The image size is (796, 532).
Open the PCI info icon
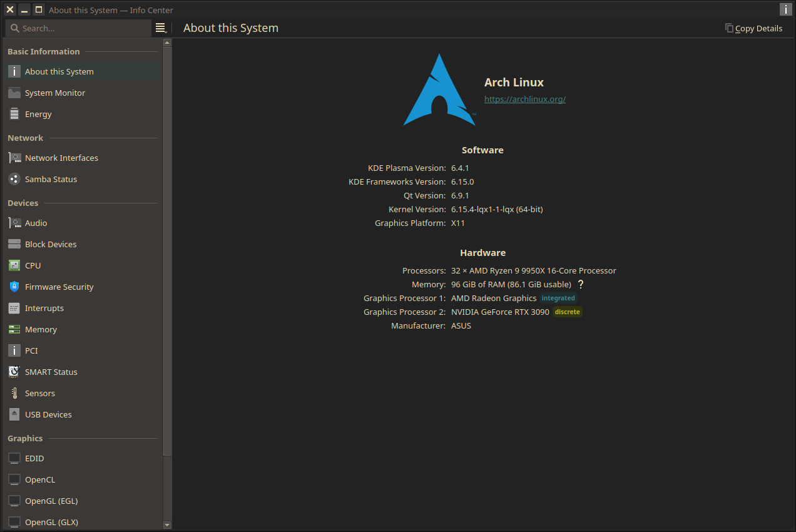click(x=14, y=350)
